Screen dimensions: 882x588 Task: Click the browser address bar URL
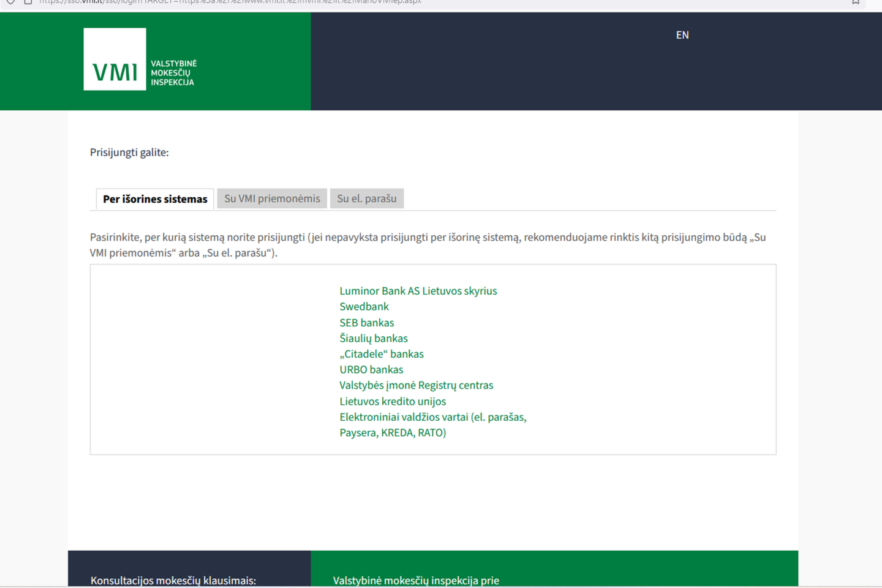tap(230, 2)
